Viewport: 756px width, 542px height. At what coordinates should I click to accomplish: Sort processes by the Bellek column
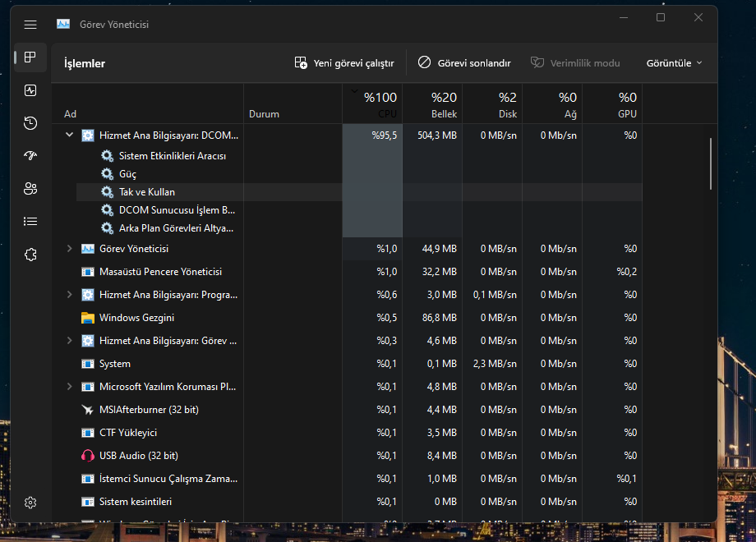point(432,104)
